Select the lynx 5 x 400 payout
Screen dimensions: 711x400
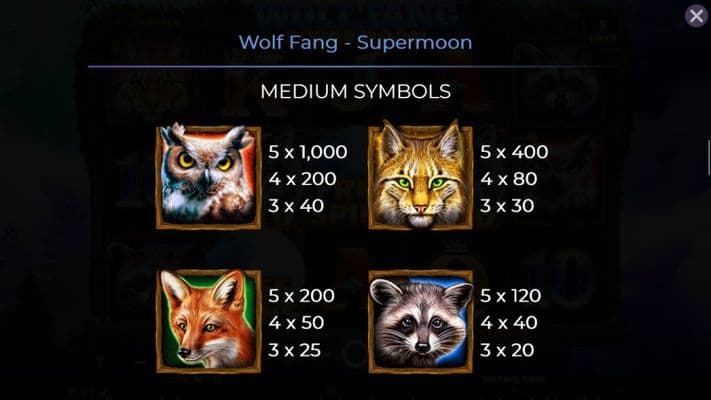(x=514, y=152)
